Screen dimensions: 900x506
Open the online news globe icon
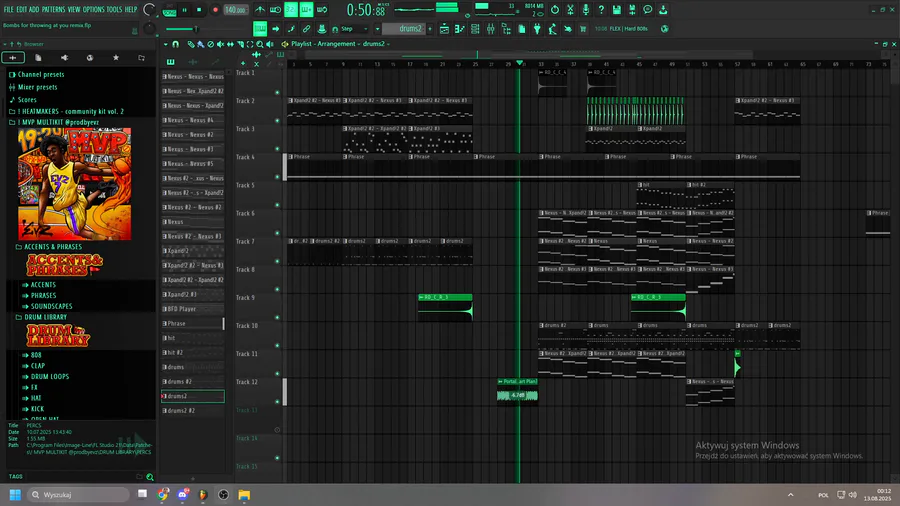point(665,29)
